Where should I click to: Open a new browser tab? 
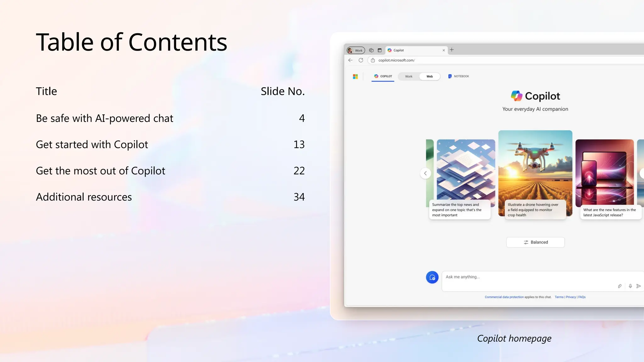pos(452,50)
